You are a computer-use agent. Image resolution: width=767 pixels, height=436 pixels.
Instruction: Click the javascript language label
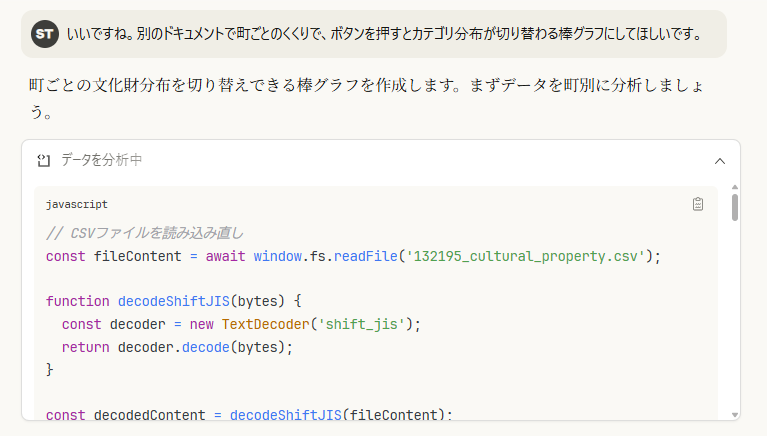pyautogui.click(x=77, y=204)
